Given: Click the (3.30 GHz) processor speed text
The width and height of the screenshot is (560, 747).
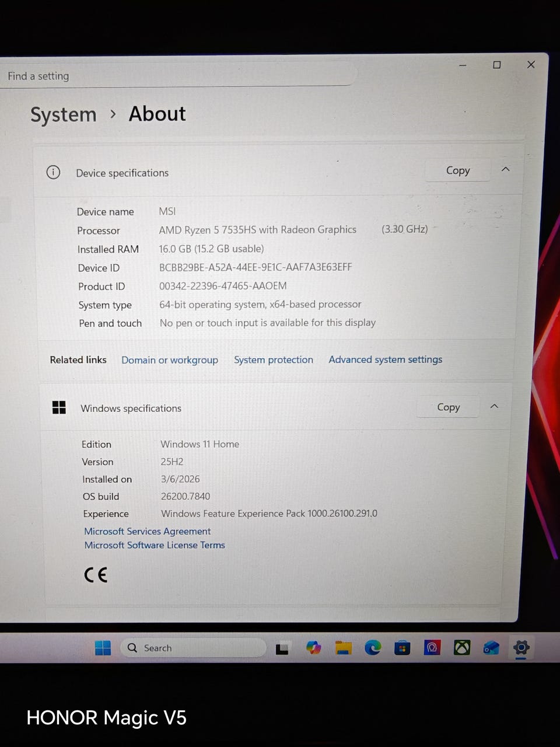Looking at the screenshot, I should [x=405, y=229].
